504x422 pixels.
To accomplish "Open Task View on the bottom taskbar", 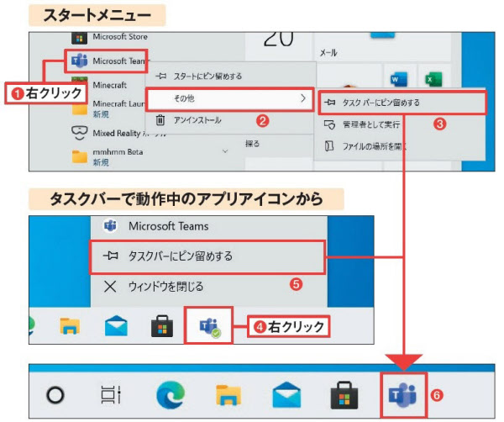I will [111, 394].
